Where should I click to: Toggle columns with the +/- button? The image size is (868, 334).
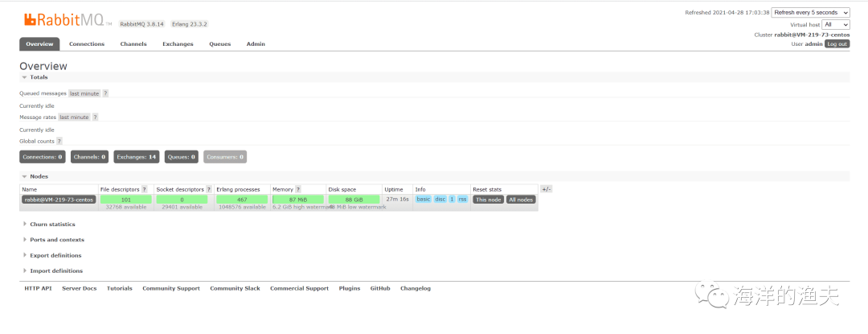point(546,189)
